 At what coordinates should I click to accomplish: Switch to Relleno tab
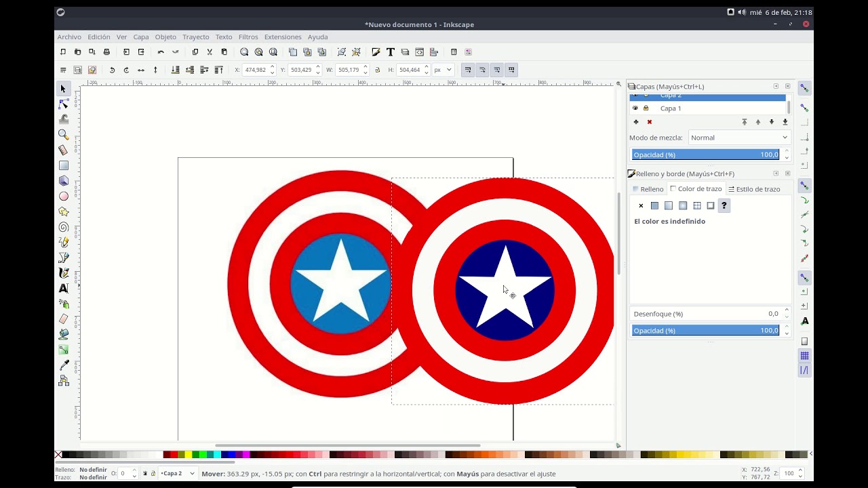648,189
